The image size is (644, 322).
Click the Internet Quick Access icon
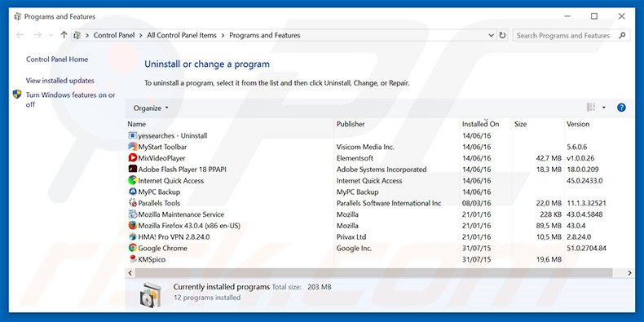pos(132,180)
